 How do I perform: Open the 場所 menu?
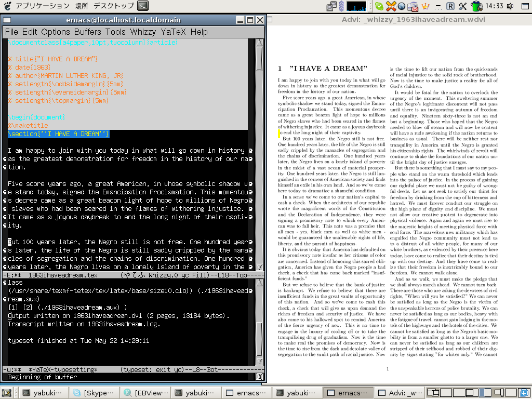[x=82, y=6]
